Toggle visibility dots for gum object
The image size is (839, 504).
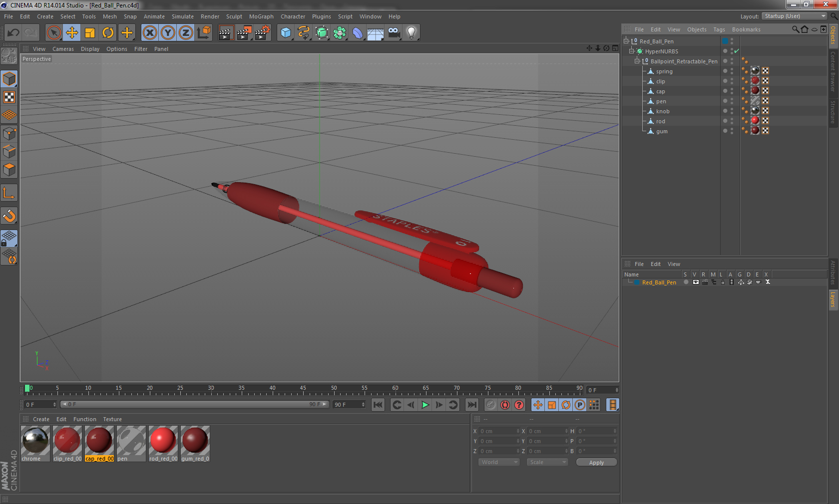(x=732, y=131)
